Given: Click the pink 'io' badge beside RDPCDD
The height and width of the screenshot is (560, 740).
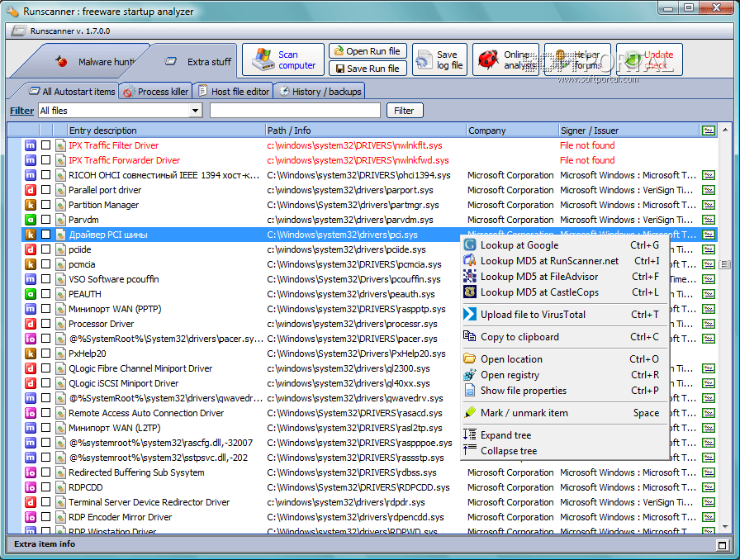Looking at the screenshot, I should [x=31, y=487].
